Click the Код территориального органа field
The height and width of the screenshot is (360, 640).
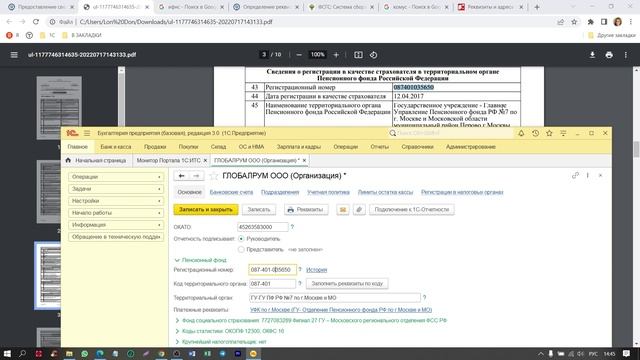tap(272, 283)
